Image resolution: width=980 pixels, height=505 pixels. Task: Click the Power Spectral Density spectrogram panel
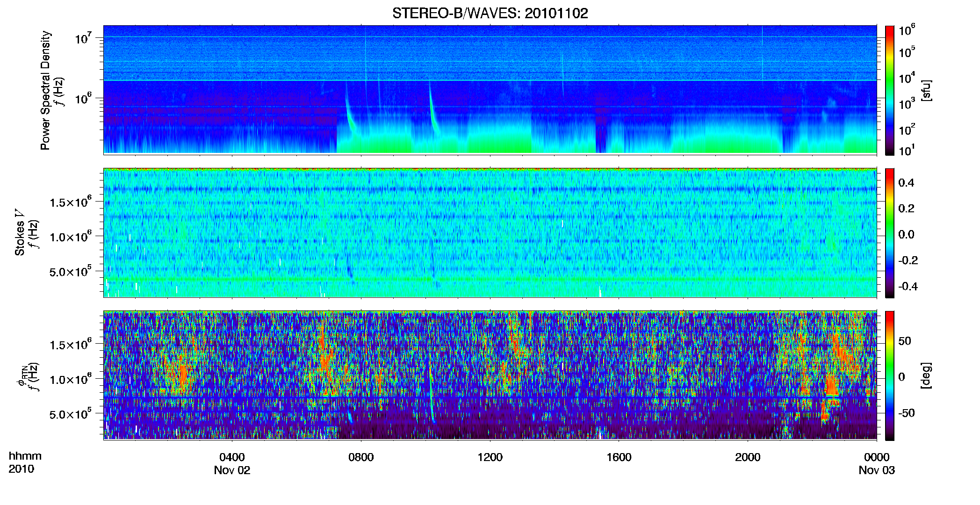tap(490, 89)
